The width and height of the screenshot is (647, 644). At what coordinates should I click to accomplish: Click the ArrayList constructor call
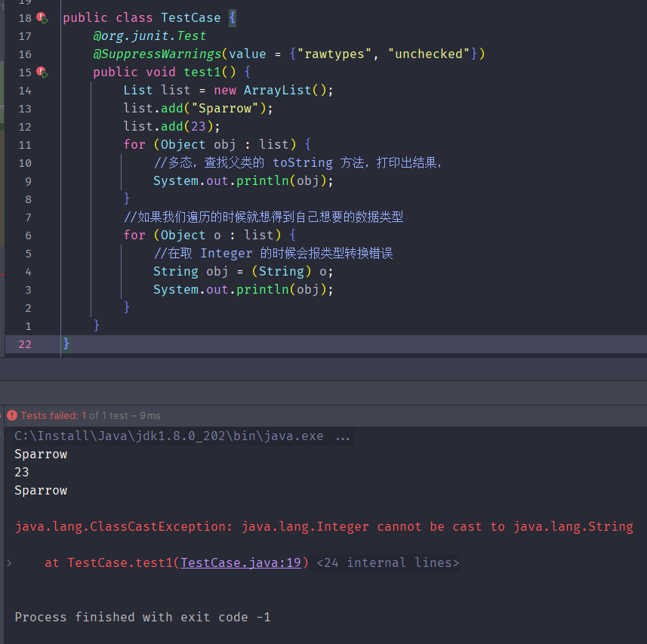pyautogui.click(x=277, y=90)
